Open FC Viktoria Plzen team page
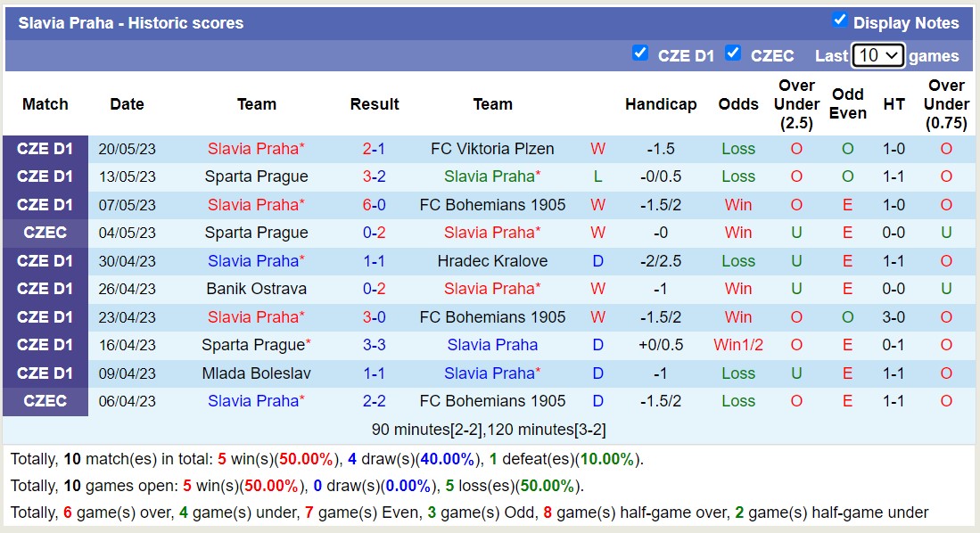The width and height of the screenshot is (980, 533). (x=493, y=149)
